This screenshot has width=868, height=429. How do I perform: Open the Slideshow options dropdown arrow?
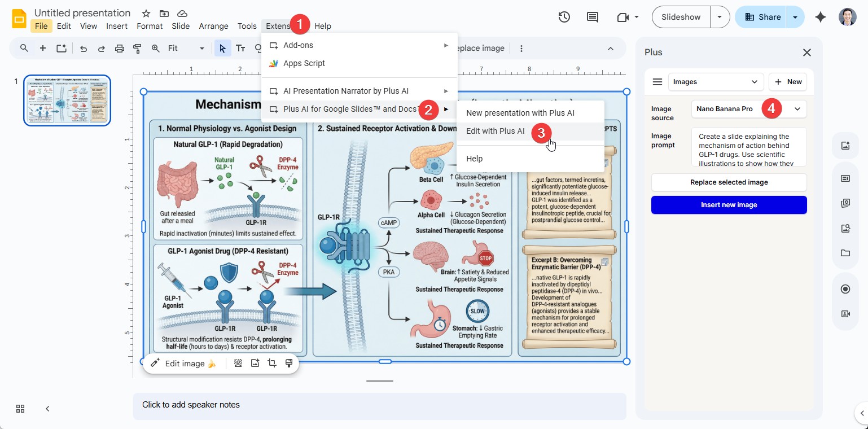click(720, 17)
